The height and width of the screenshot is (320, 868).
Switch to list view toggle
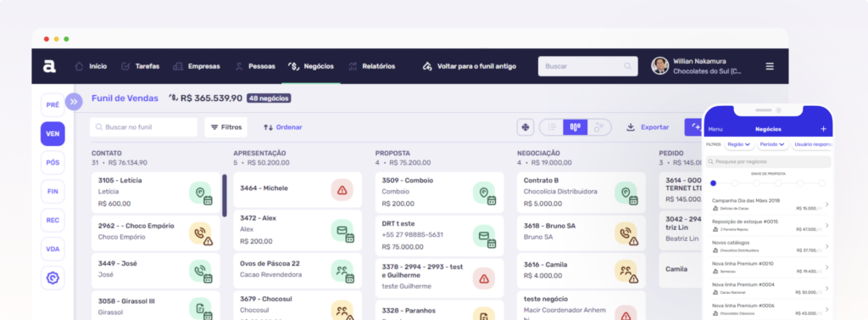[551, 127]
